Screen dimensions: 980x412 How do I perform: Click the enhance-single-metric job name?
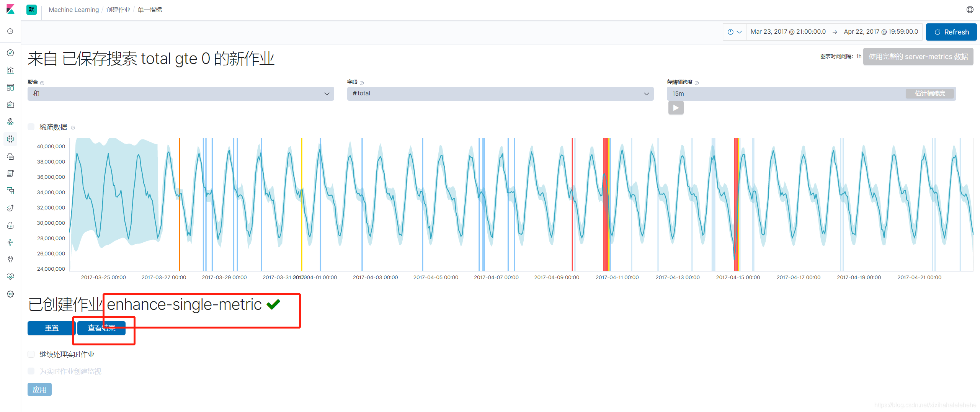click(x=184, y=304)
